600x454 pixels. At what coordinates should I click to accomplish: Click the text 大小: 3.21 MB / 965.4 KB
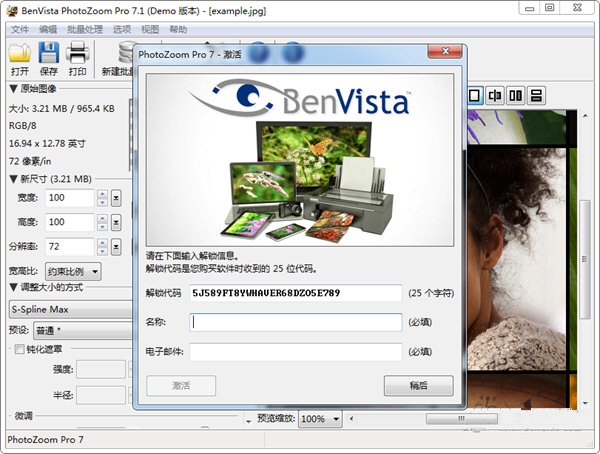62,109
